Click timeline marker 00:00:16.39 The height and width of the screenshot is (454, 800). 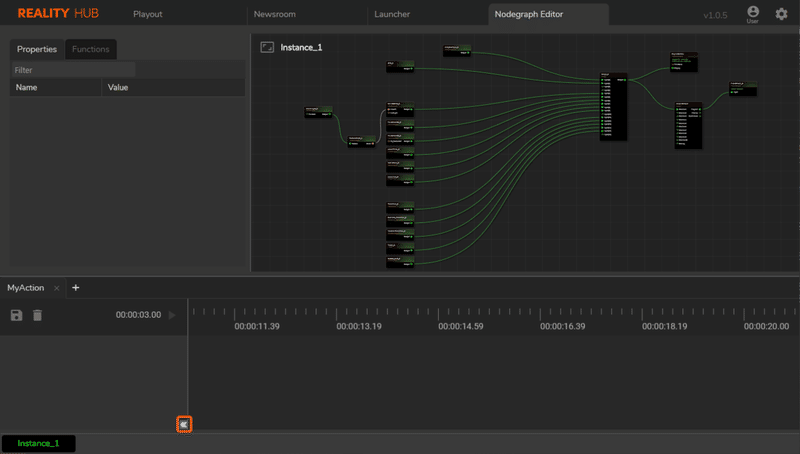tap(563, 326)
